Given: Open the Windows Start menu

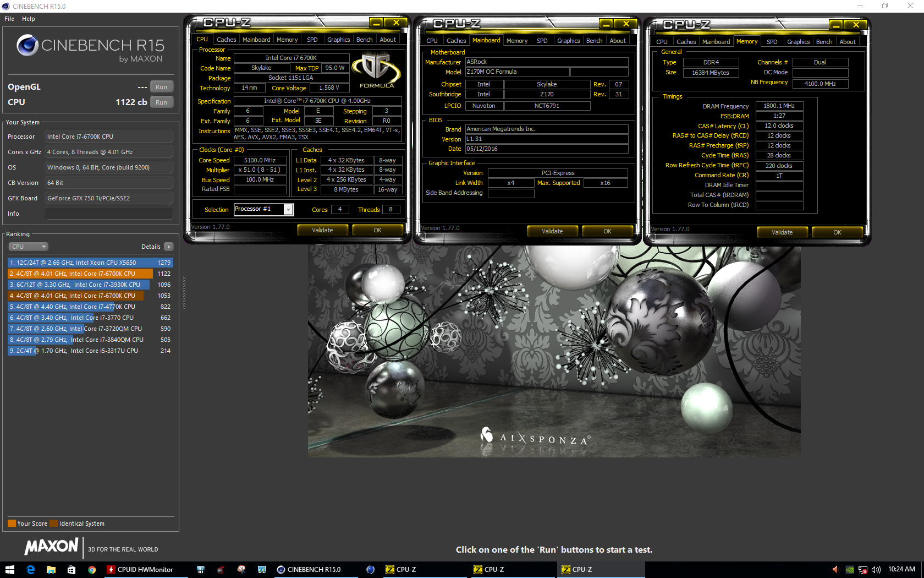Looking at the screenshot, I should tap(9, 570).
